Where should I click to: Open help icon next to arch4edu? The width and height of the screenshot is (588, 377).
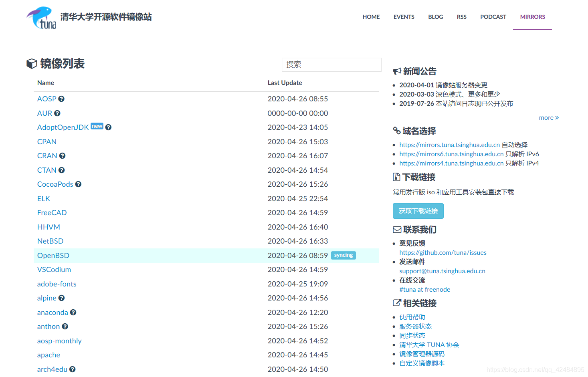72,369
